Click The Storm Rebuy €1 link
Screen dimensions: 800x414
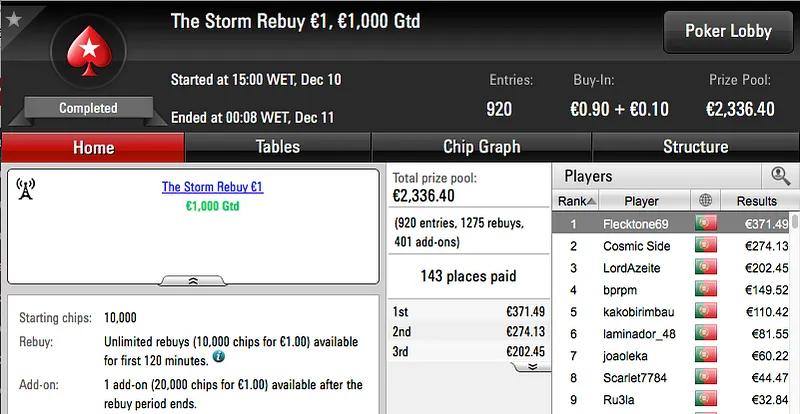point(212,187)
